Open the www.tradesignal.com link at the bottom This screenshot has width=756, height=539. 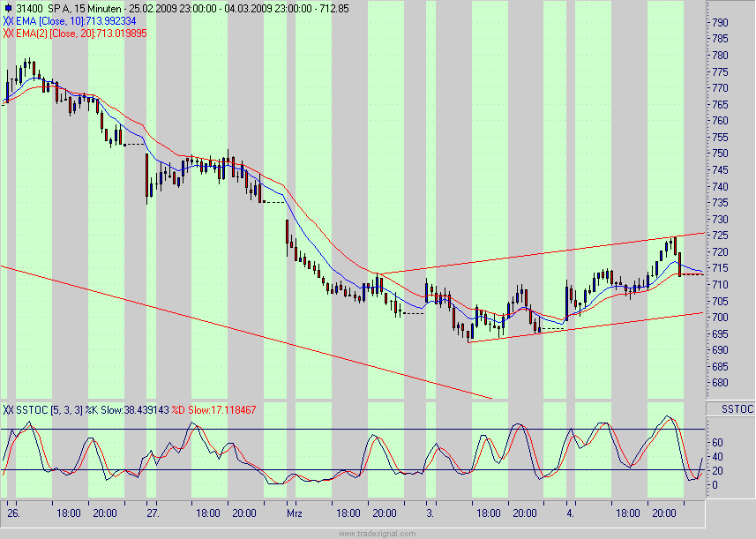(x=378, y=532)
